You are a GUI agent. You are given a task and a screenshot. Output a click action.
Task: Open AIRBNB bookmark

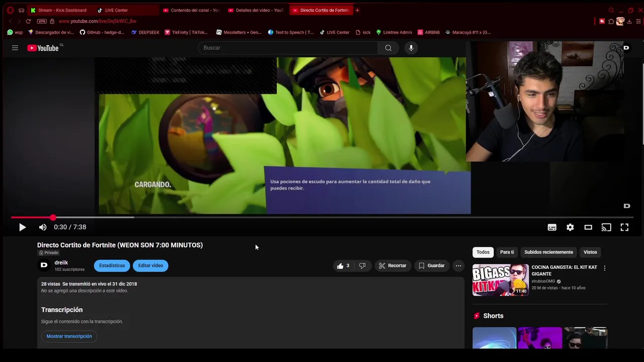coord(429,32)
